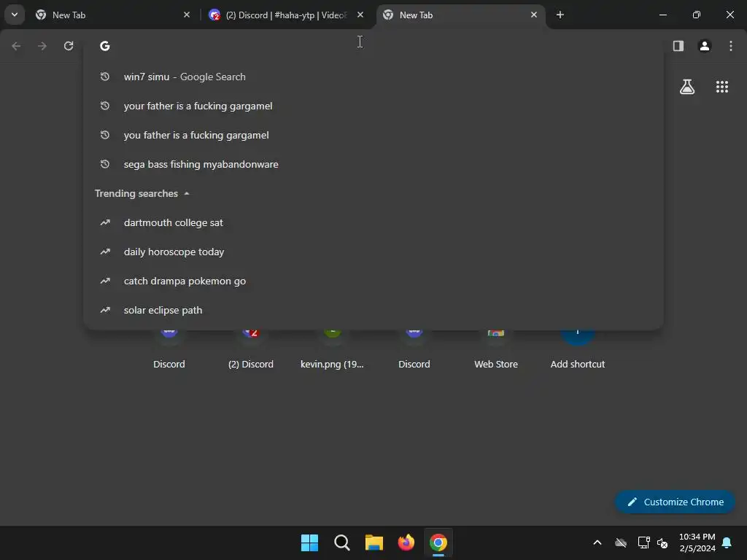Viewport: 747px width, 560px height.
Task: Close the Discord #haha-ytp tab
Action: coord(360,15)
